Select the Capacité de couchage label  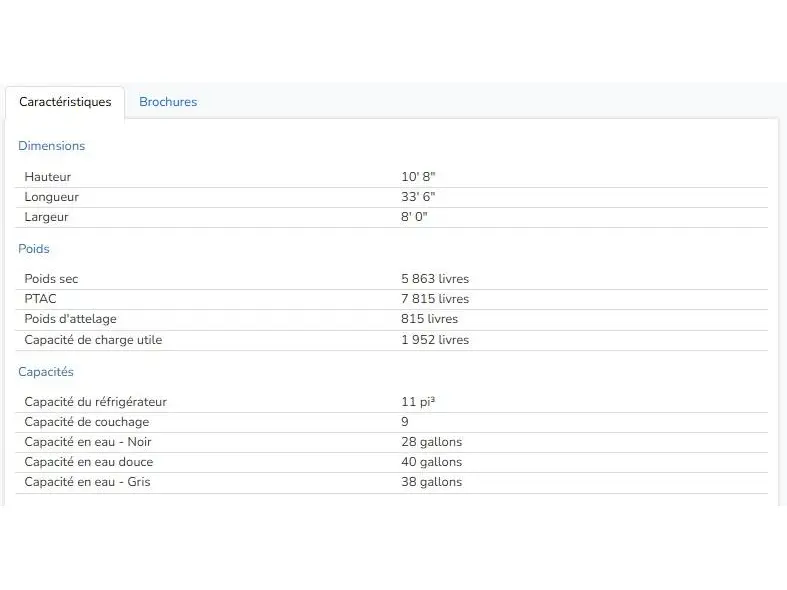click(87, 422)
